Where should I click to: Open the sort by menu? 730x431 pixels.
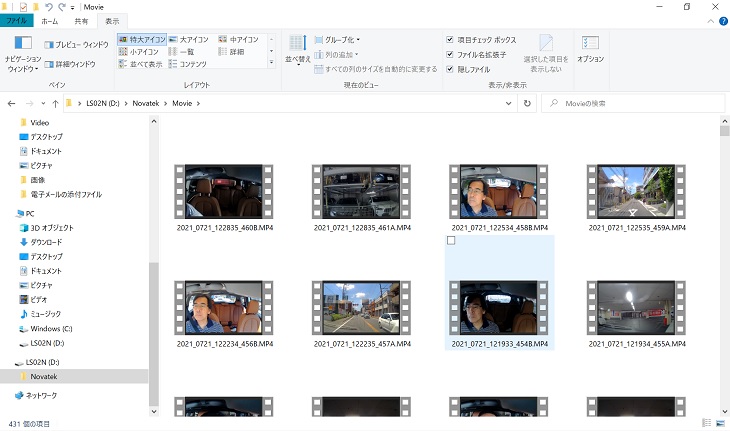(x=297, y=50)
